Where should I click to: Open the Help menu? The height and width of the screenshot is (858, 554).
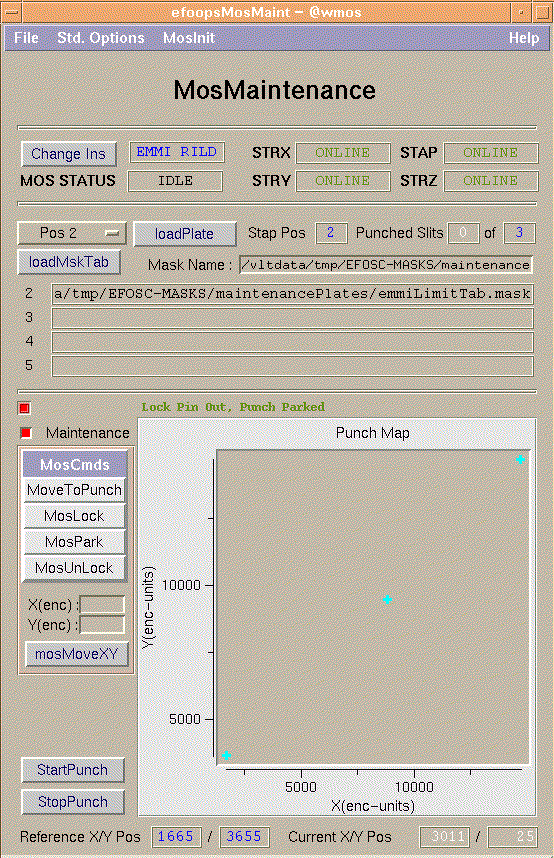(x=524, y=38)
